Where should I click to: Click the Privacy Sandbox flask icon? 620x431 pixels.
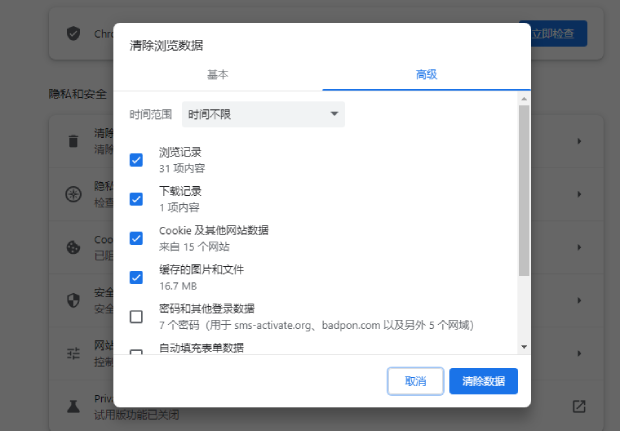[73, 406]
